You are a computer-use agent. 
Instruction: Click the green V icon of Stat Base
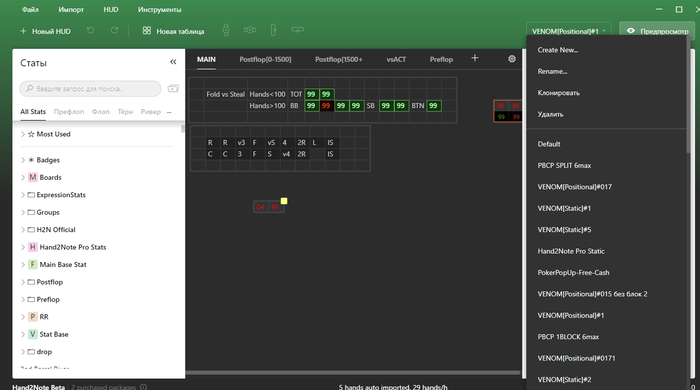coord(33,334)
